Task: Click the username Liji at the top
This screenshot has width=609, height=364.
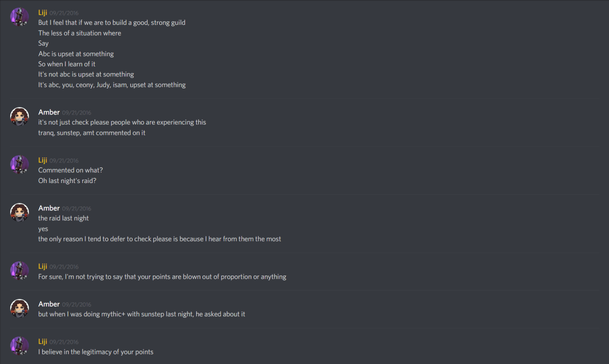Action: (42, 12)
